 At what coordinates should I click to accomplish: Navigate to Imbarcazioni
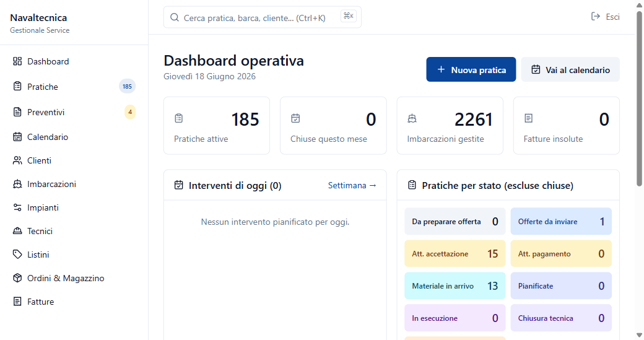[74, 184]
